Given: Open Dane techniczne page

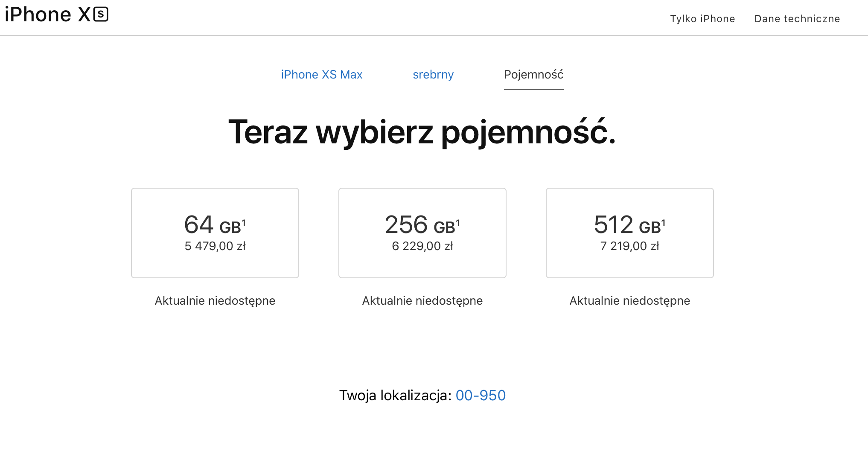Looking at the screenshot, I should 797,19.
